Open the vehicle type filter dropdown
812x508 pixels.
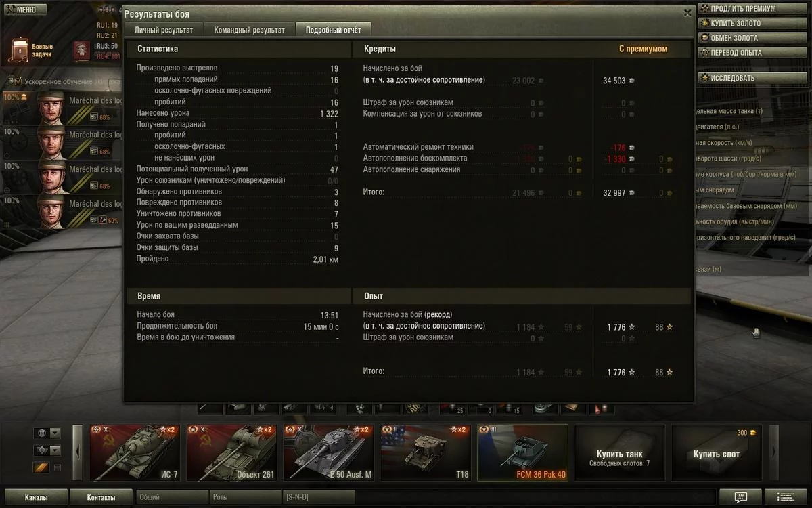coord(47,450)
